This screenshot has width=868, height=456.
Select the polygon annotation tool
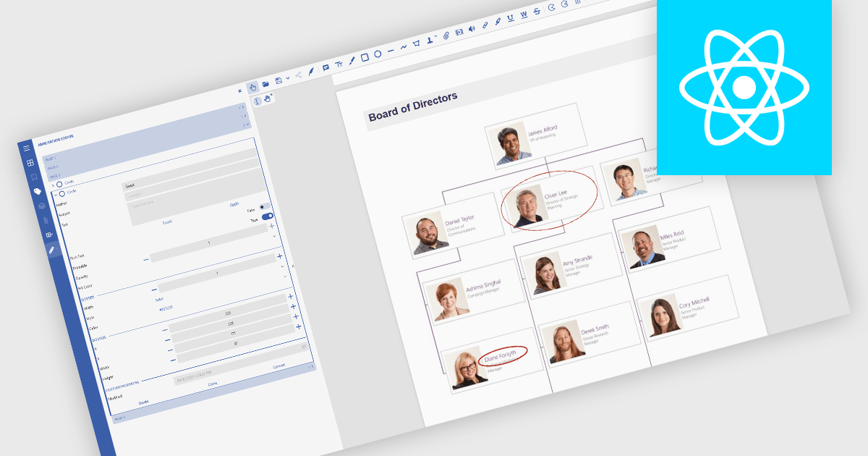pos(417,43)
